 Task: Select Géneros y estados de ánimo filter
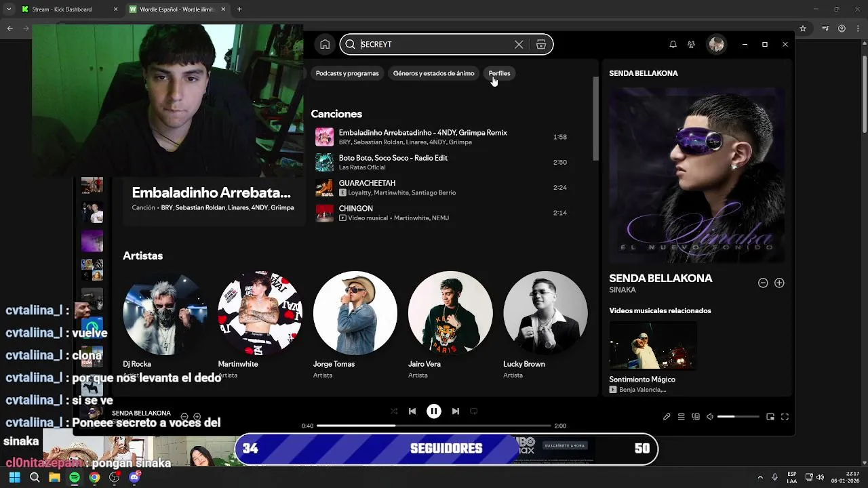coord(433,73)
